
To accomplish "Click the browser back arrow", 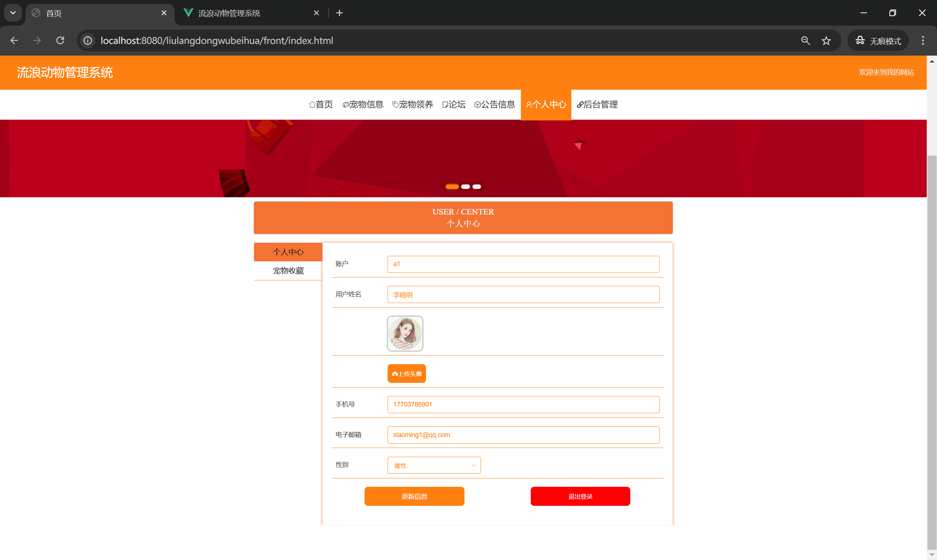I will pyautogui.click(x=14, y=40).
